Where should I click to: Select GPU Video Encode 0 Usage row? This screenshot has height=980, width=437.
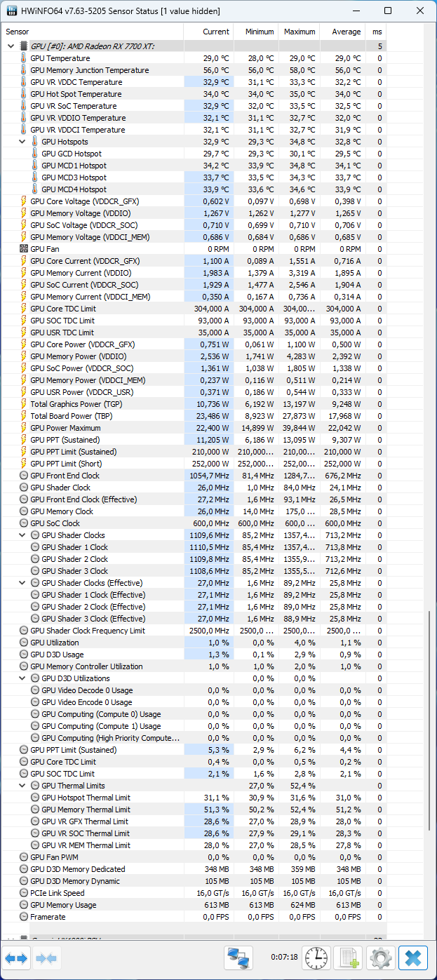click(193, 702)
